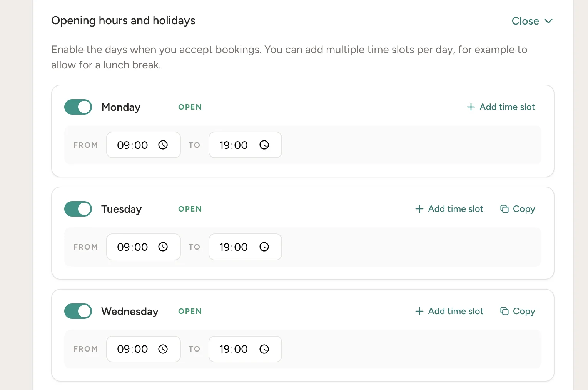
Task: Open Tuesday's 19:00 end time picker
Action: 245,247
